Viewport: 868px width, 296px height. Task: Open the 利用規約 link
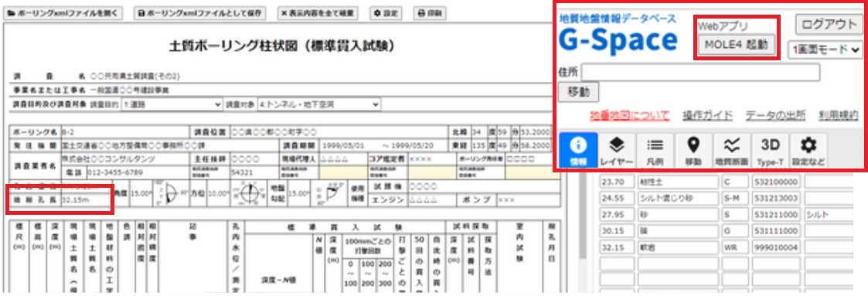tap(839, 115)
